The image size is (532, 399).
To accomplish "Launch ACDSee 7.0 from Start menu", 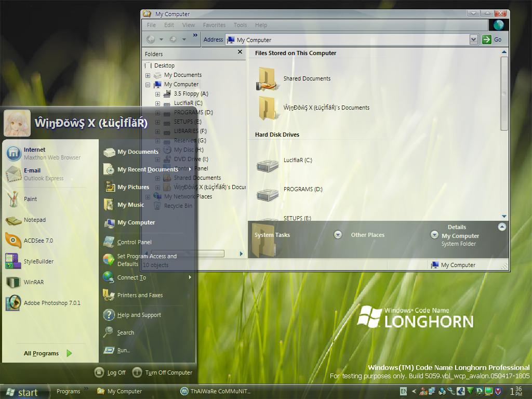I will coord(38,241).
